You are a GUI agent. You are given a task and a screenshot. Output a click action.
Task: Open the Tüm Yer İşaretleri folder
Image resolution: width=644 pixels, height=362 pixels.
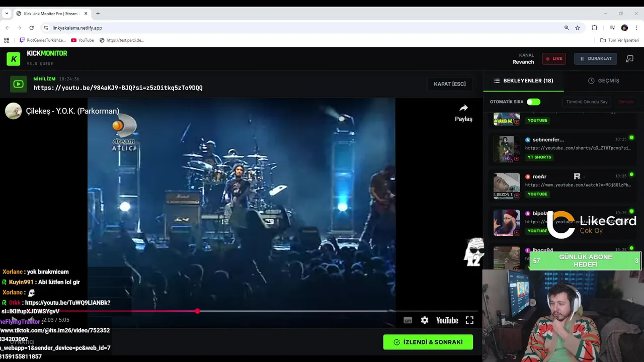[x=619, y=40]
